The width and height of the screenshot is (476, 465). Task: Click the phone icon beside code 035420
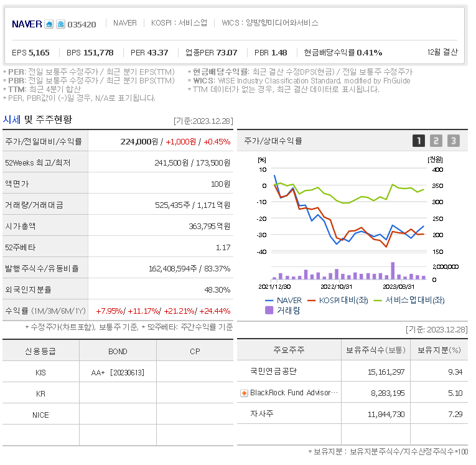[x=61, y=24]
